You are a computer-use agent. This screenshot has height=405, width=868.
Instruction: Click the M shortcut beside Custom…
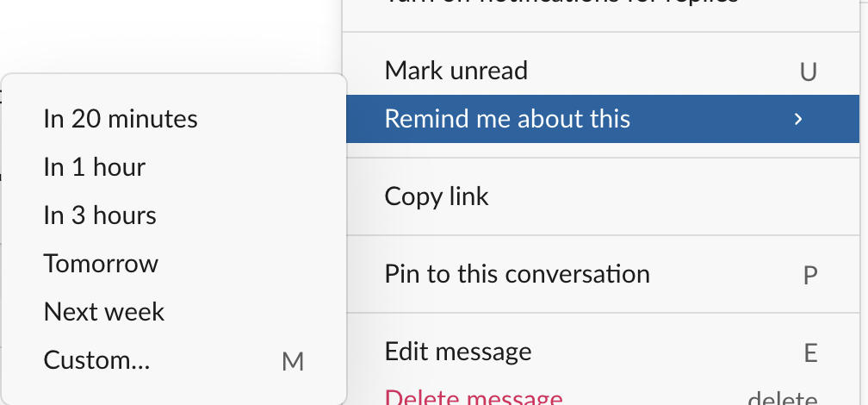[293, 362]
